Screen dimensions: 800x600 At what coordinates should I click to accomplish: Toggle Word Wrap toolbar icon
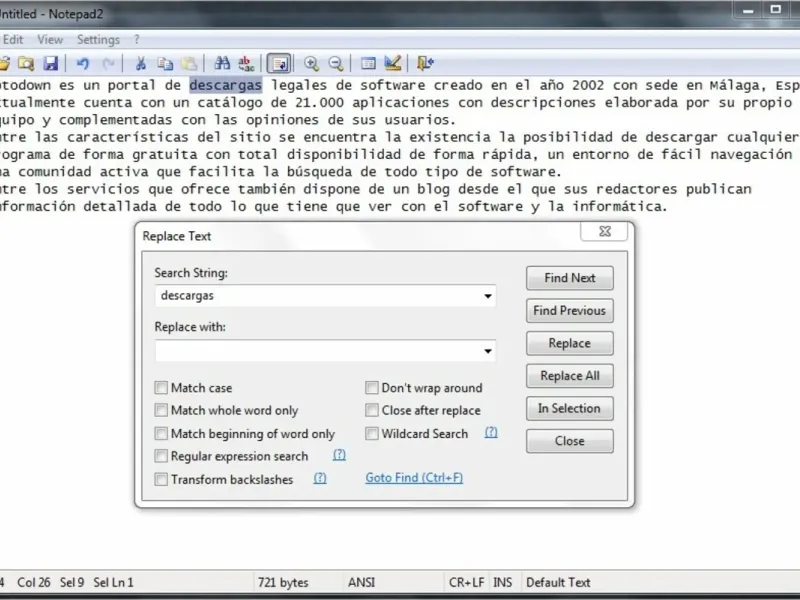click(x=279, y=63)
